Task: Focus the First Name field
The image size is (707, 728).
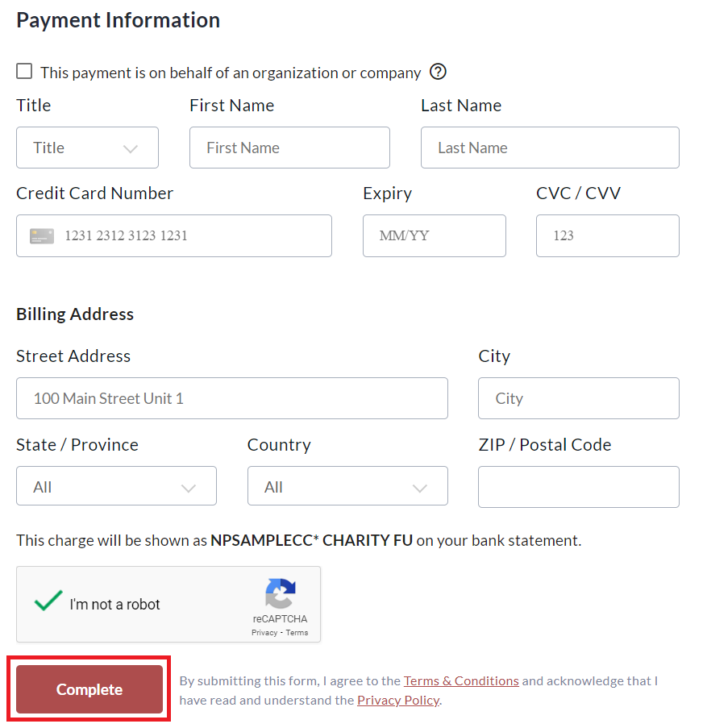Action: coord(289,148)
